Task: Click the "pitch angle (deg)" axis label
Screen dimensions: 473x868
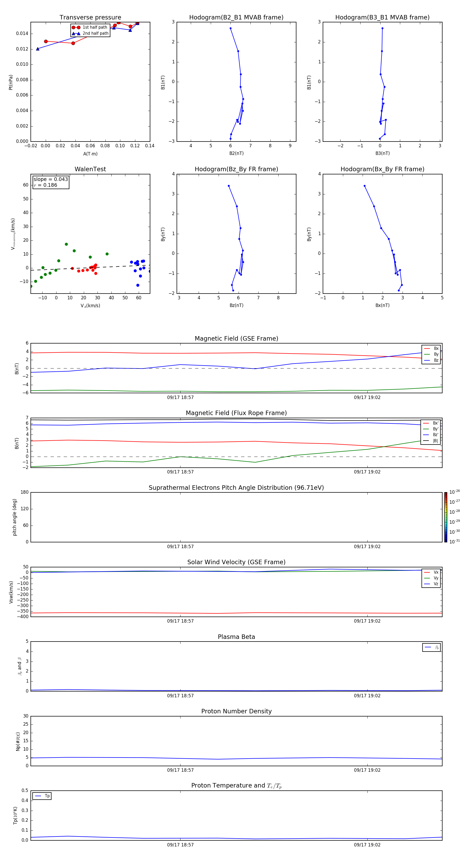Action: [x=15, y=517]
